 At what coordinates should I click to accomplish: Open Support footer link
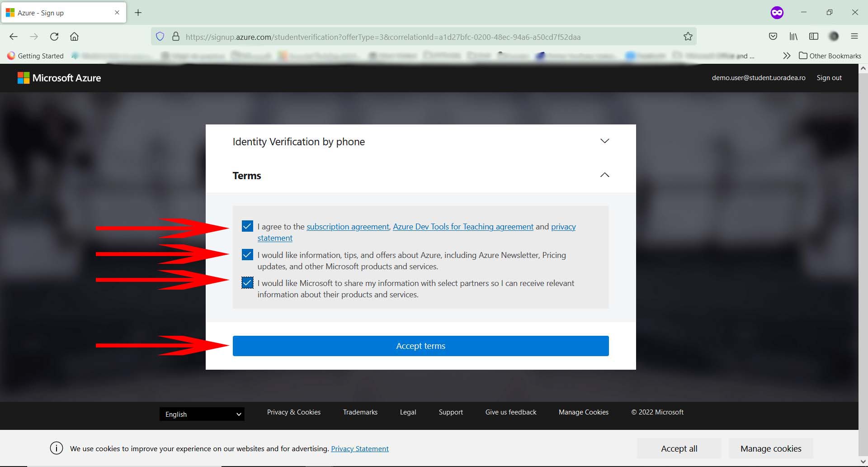tap(451, 412)
